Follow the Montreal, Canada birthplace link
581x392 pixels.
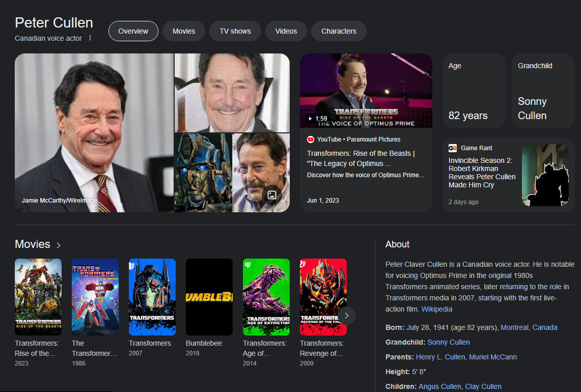coord(529,327)
